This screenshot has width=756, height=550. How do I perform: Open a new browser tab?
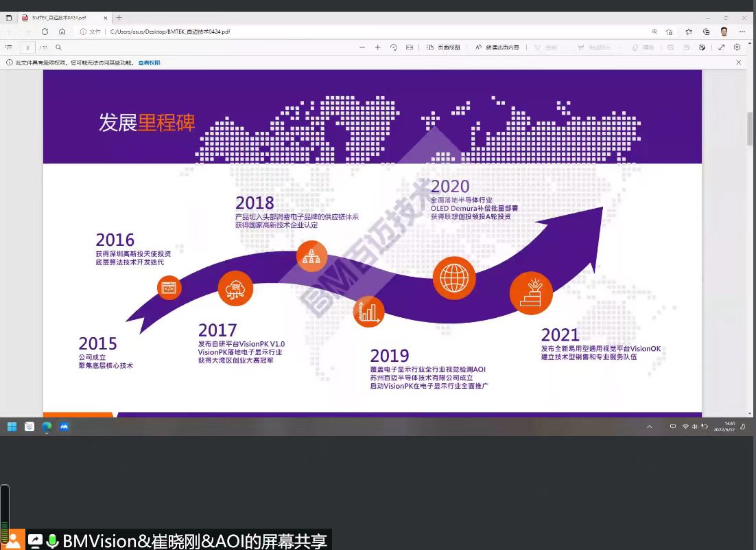119,17
